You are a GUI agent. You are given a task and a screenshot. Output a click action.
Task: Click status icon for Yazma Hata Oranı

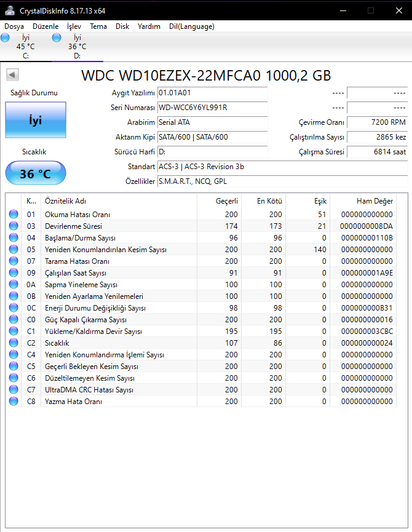[x=14, y=402]
